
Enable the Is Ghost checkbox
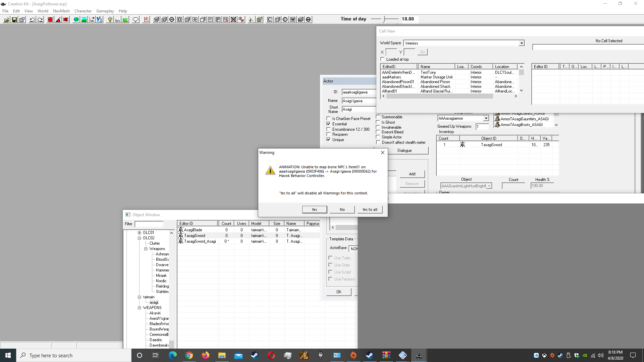click(378, 122)
